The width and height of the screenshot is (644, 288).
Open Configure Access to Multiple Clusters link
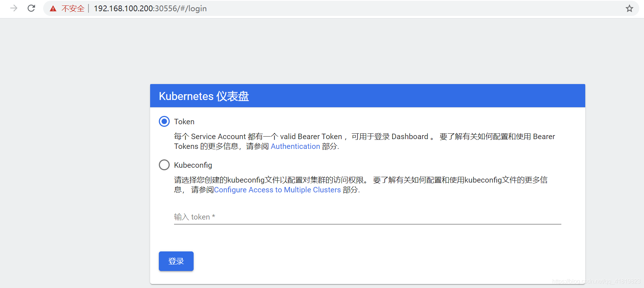coord(277,190)
